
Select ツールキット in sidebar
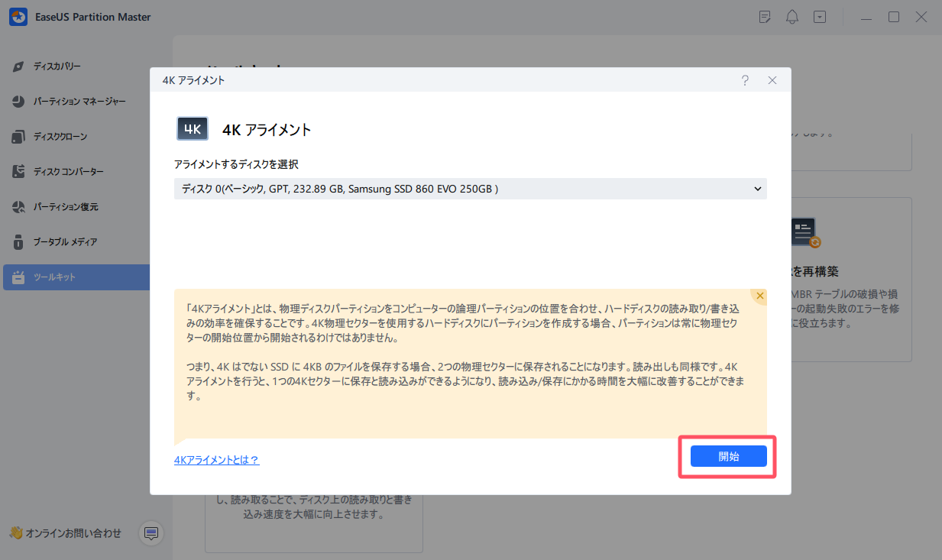76,277
